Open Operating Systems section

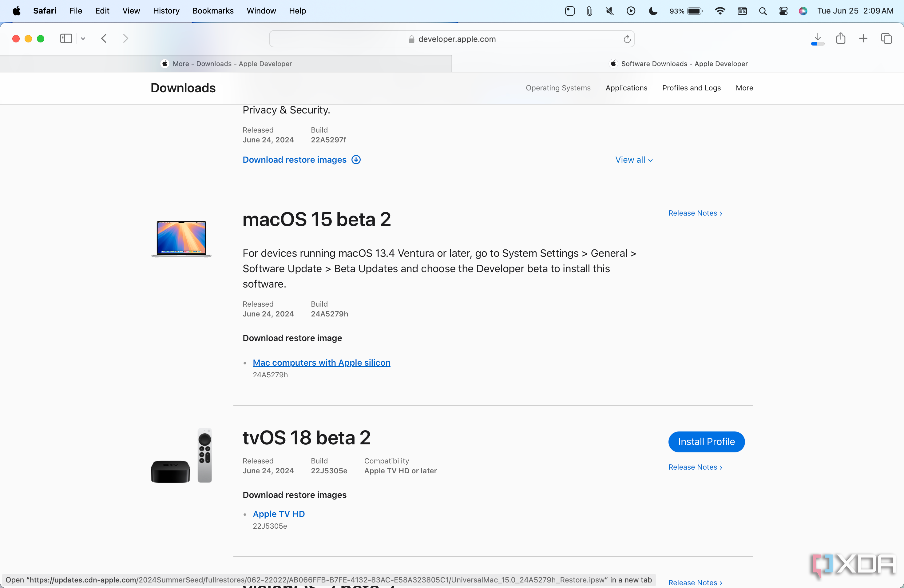point(558,88)
